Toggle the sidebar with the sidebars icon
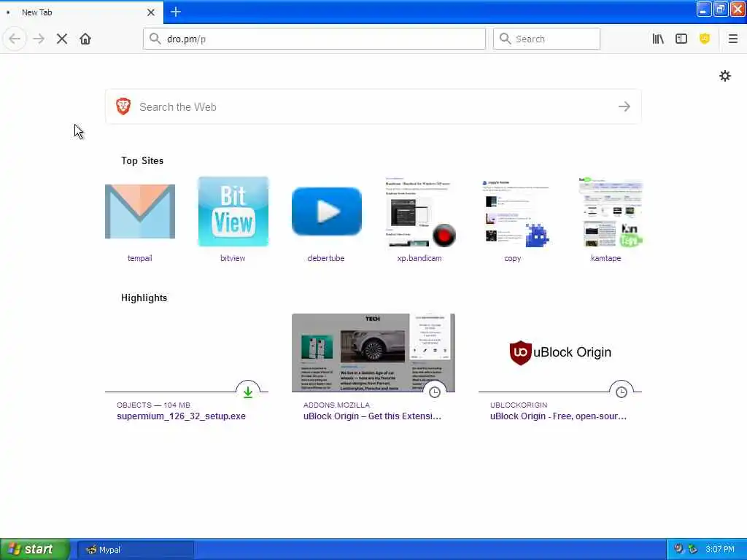747x560 pixels. point(681,39)
